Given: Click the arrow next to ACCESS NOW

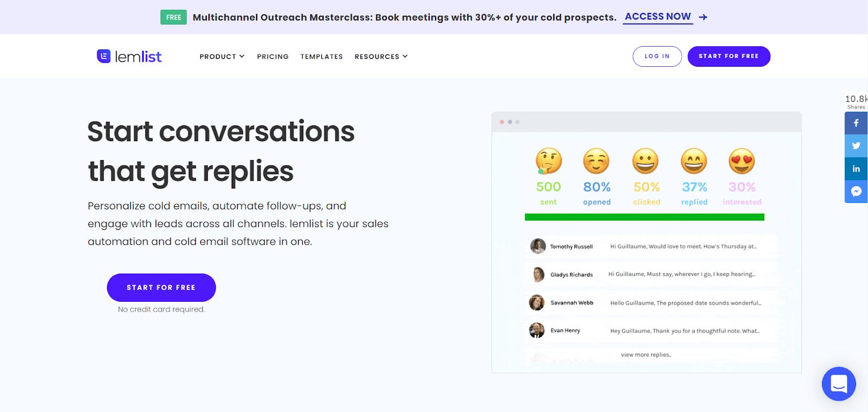Looking at the screenshot, I should (703, 17).
